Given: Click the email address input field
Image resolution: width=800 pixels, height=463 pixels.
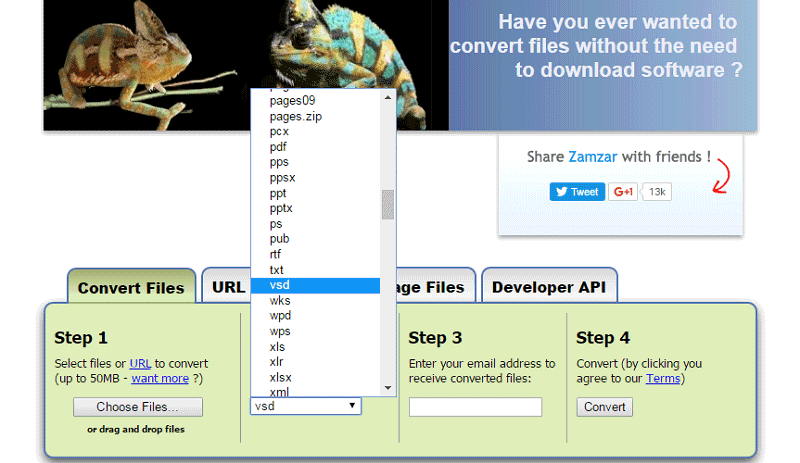Looking at the screenshot, I should click(476, 407).
